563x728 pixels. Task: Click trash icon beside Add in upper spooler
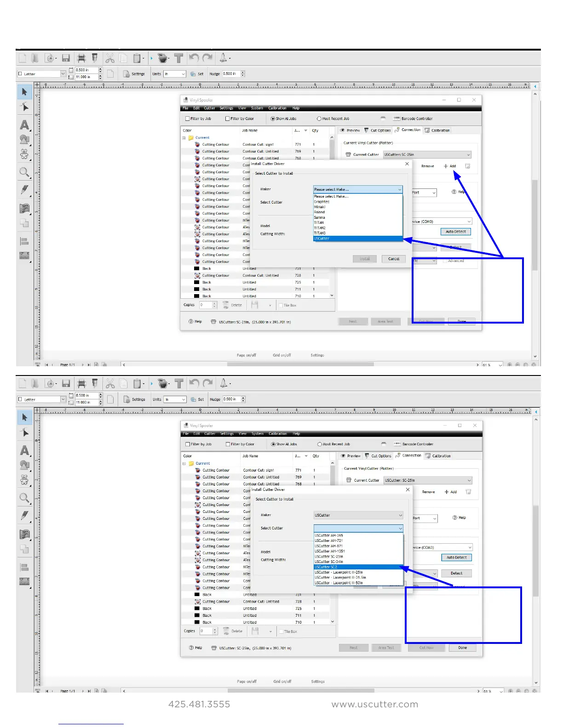468,166
